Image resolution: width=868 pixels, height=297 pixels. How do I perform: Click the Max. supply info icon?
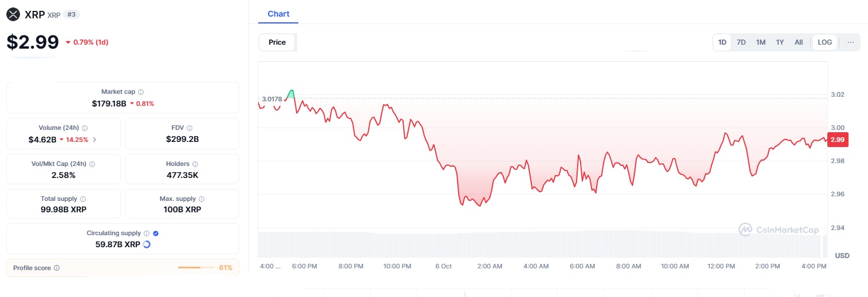(x=201, y=199)
